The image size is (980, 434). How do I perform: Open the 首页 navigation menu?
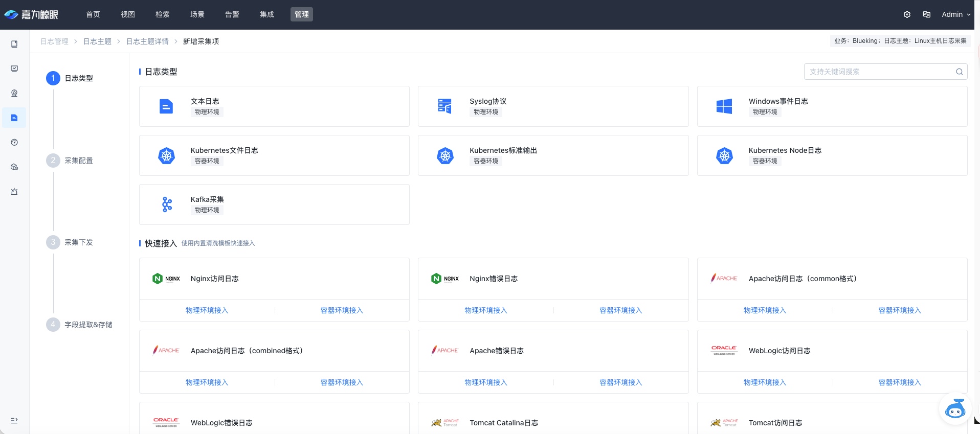(x=93, y=14)
